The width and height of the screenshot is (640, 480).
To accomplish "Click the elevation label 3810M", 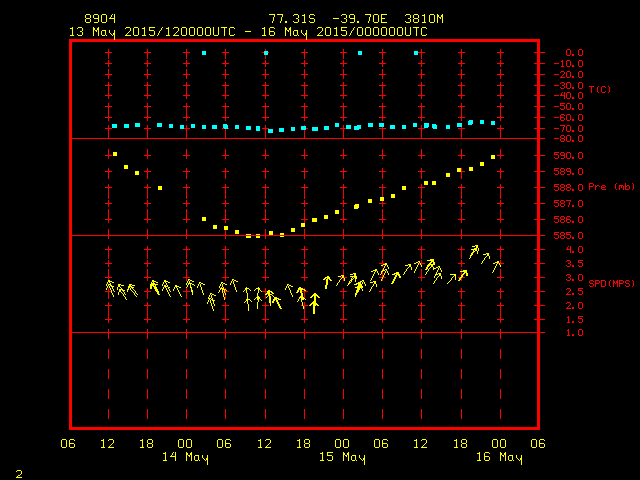I will click(424, 19).
